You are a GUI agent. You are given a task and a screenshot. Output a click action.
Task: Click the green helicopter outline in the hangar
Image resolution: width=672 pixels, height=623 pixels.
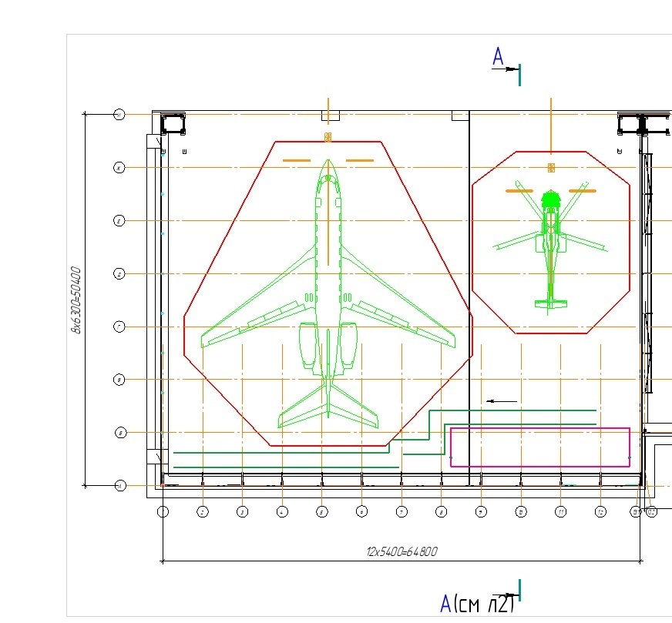(550, 247)
